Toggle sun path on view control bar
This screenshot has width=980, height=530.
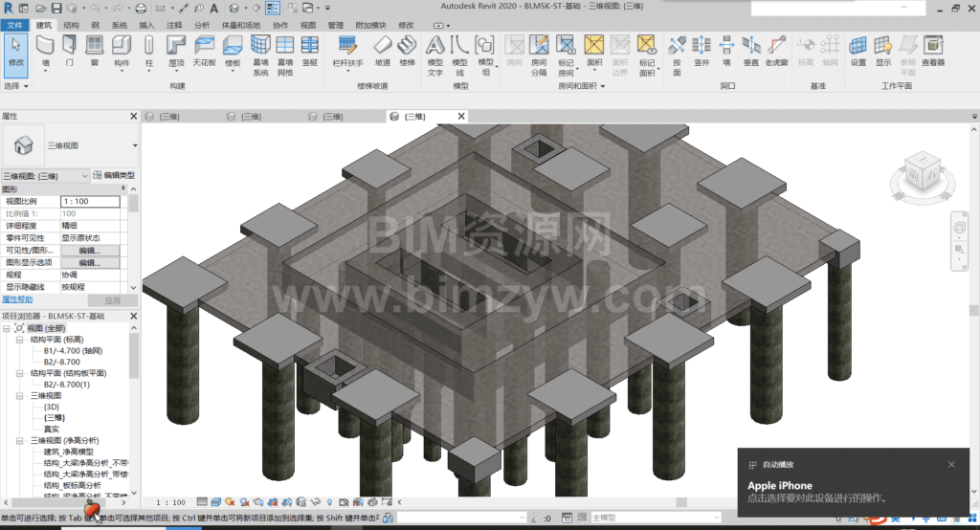pos(230,502)
